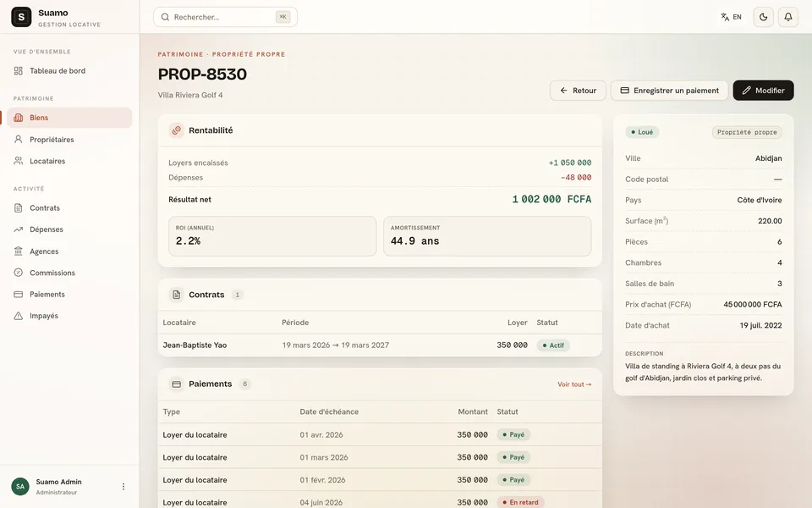The height and width of the screenshot is (508, 812).
Task: Click the Rentabilité section icon
Action: 177,130
